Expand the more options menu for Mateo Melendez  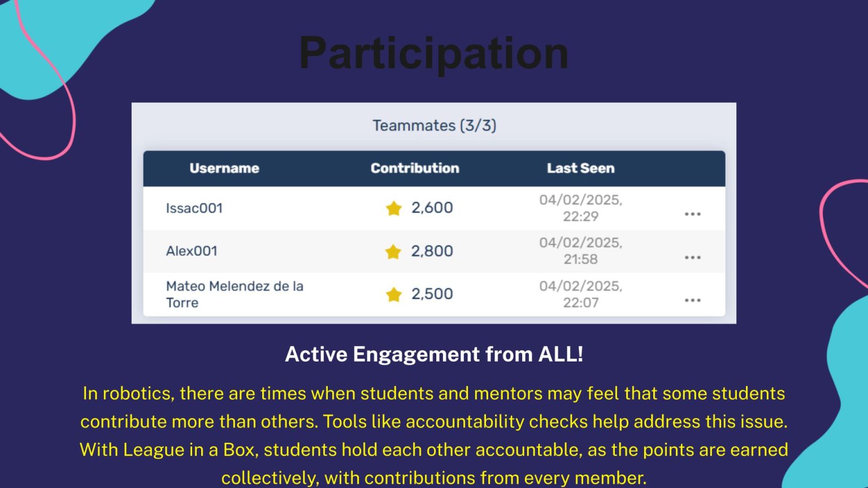pyautogui.click(x=692, y=300)
